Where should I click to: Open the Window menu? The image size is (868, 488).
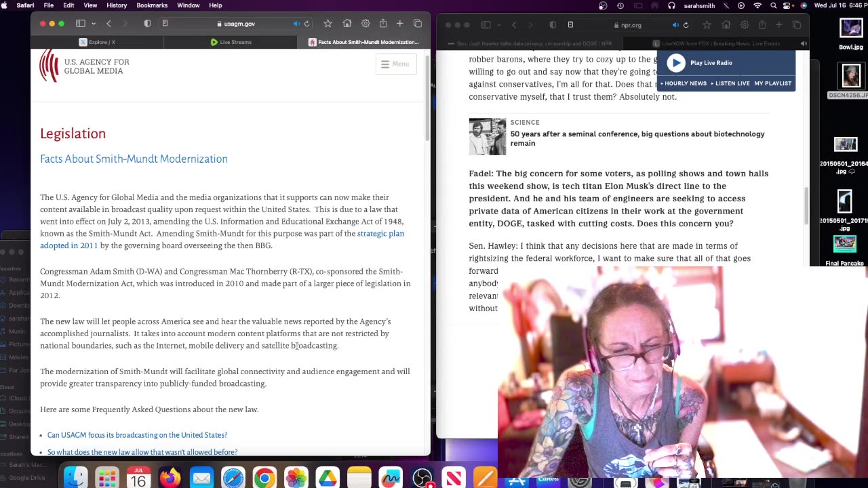click(x=189, y=5)
